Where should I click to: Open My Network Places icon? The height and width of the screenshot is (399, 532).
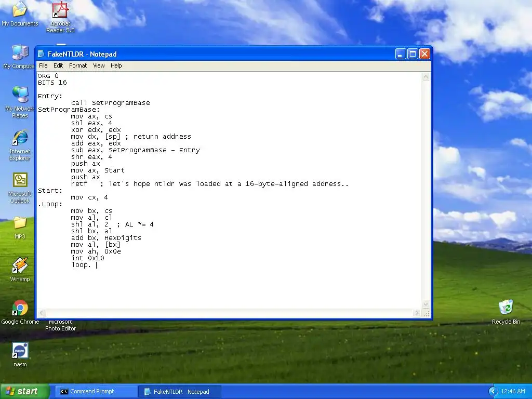(x=20, y=102)
